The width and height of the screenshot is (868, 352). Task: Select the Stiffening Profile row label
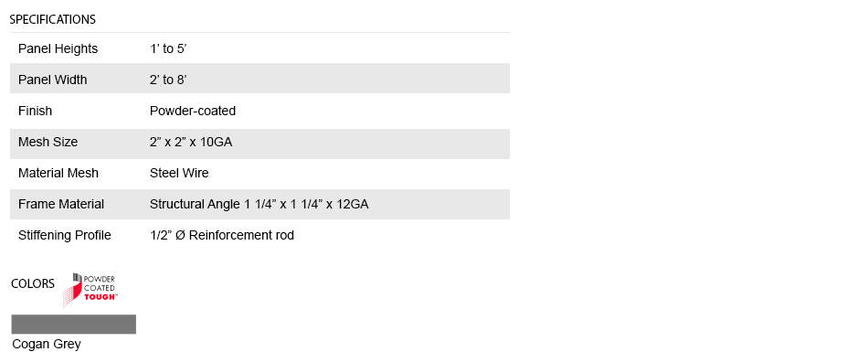[x=65, y=235]
